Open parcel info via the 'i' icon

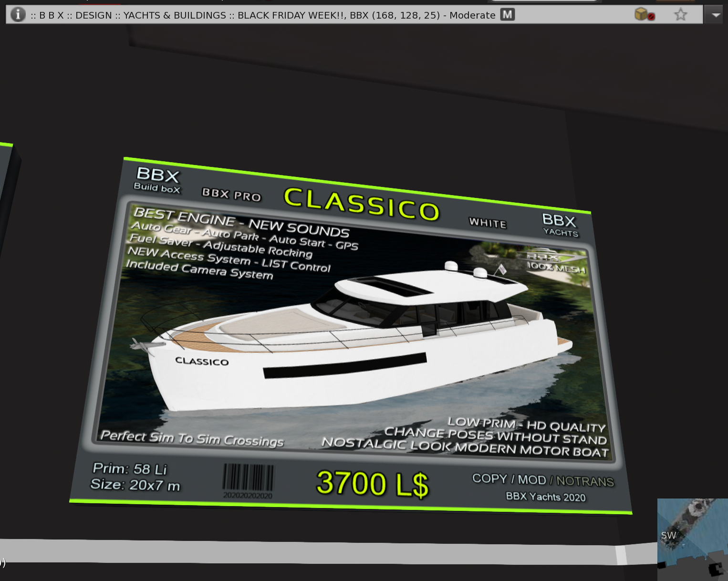click(x=18, y=15)
